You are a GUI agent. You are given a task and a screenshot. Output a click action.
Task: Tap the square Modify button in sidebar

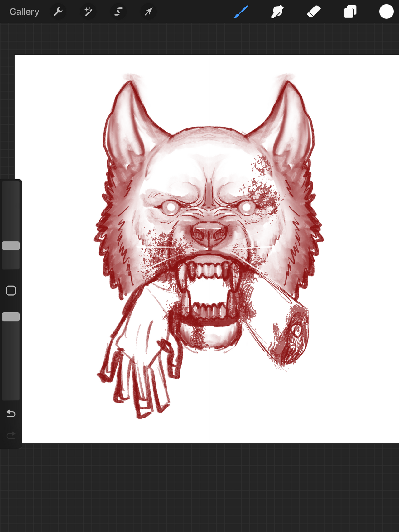point(11,291)
